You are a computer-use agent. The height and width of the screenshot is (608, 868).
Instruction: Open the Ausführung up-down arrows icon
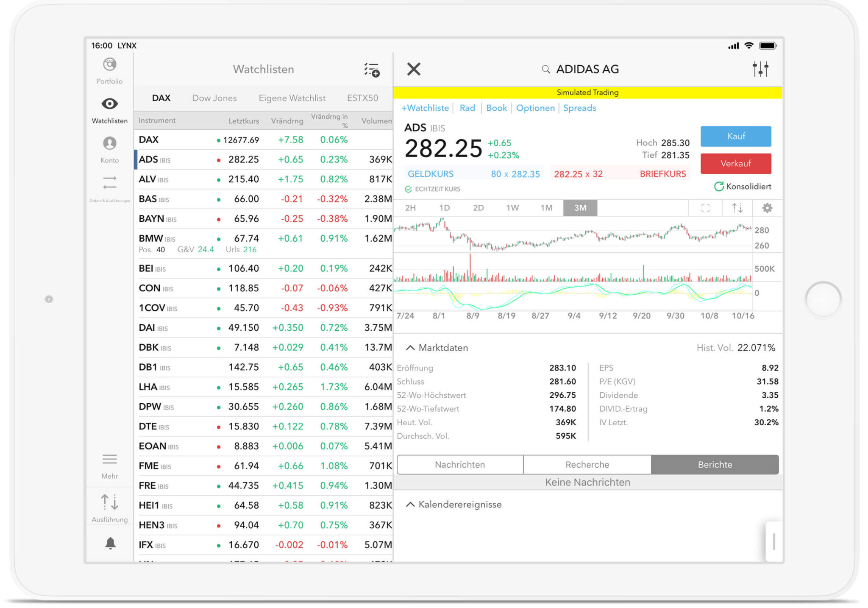pos(109,502)
